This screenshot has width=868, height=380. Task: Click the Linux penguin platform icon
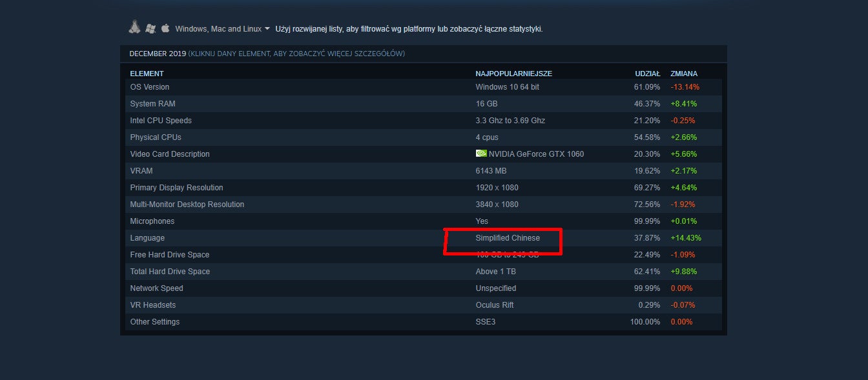tap(134, 28)
